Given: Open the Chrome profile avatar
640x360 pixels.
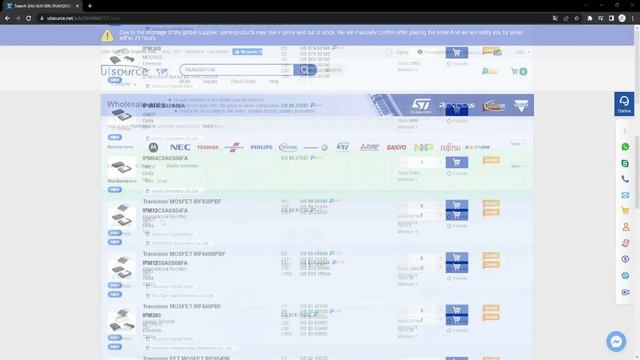Looking at the screenshot, I should point(622,18).
